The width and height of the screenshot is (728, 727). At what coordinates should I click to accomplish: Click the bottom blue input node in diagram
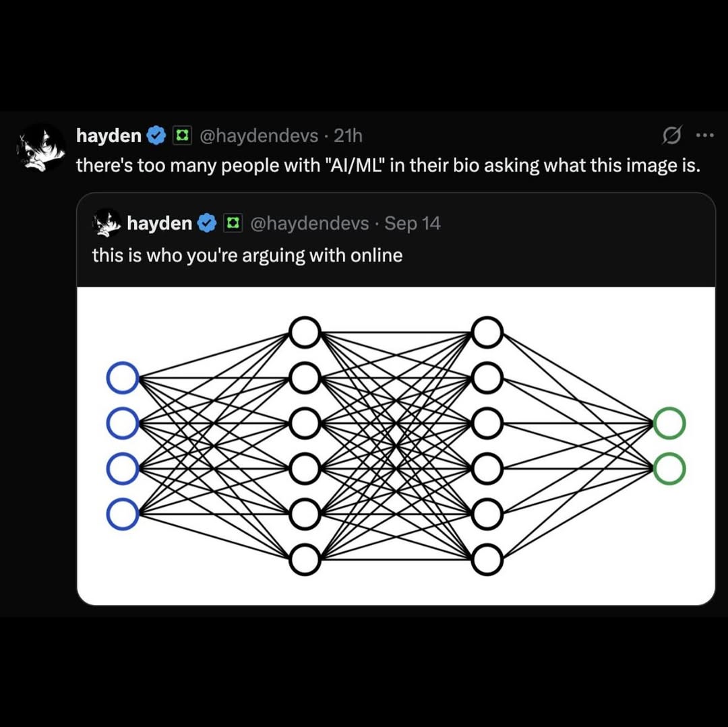[123, 514]
